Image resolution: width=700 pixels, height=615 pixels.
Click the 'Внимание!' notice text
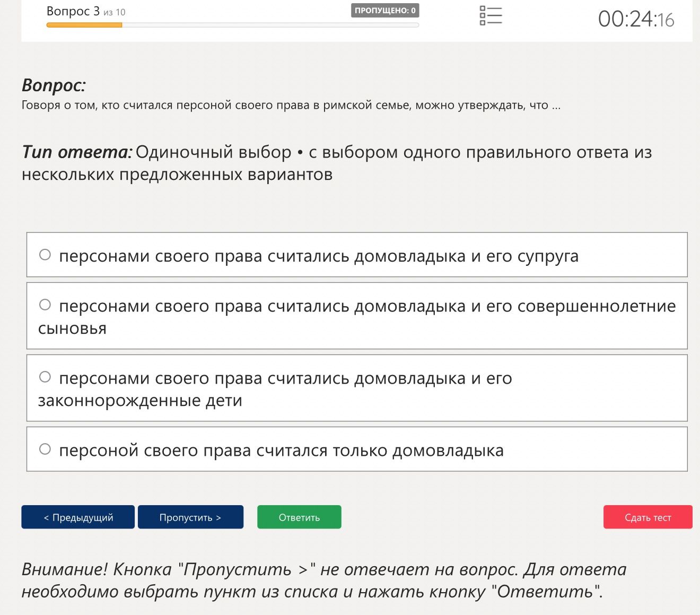pyautogui.click(x=324, y=580)
